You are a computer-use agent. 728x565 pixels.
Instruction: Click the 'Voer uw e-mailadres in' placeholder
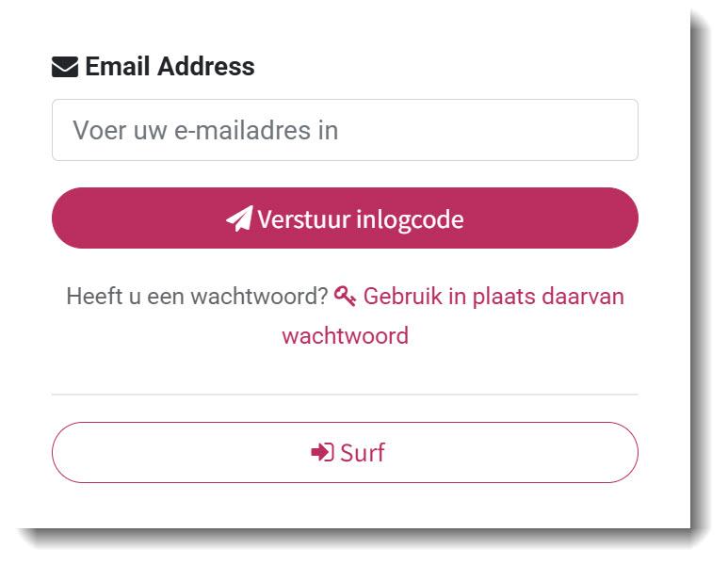point(205,130)
